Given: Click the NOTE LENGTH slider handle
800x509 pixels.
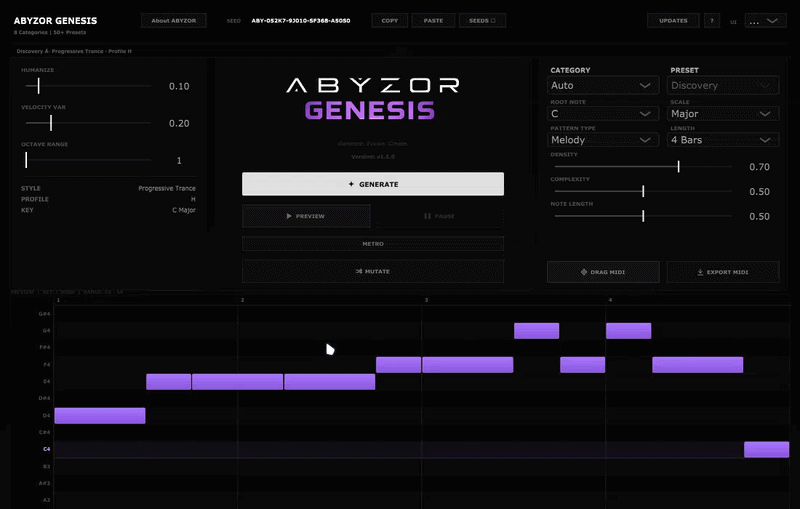Looking at the screenshot, I should tap(643, 216).
